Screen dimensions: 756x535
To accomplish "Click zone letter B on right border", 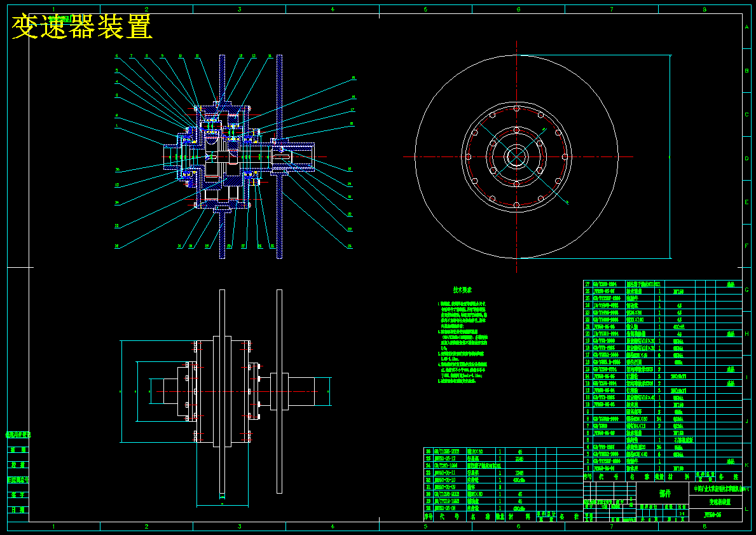I will [x=747, y=71].
